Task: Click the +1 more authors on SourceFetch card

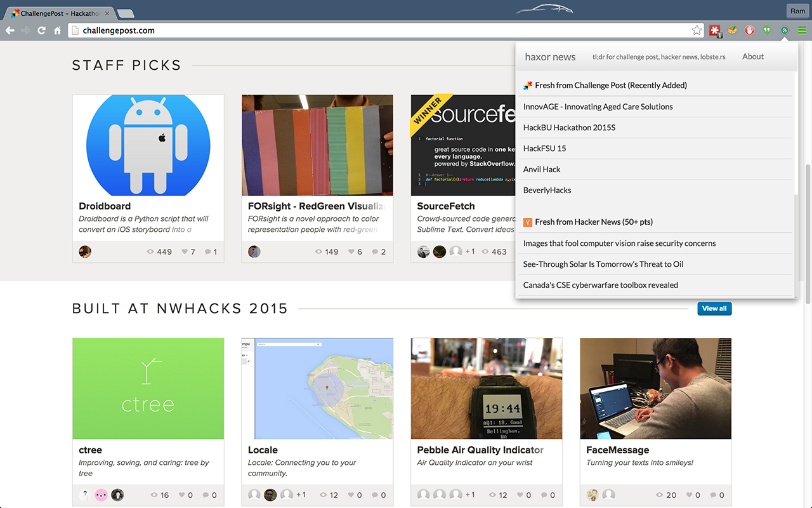Action: (470, 252)
